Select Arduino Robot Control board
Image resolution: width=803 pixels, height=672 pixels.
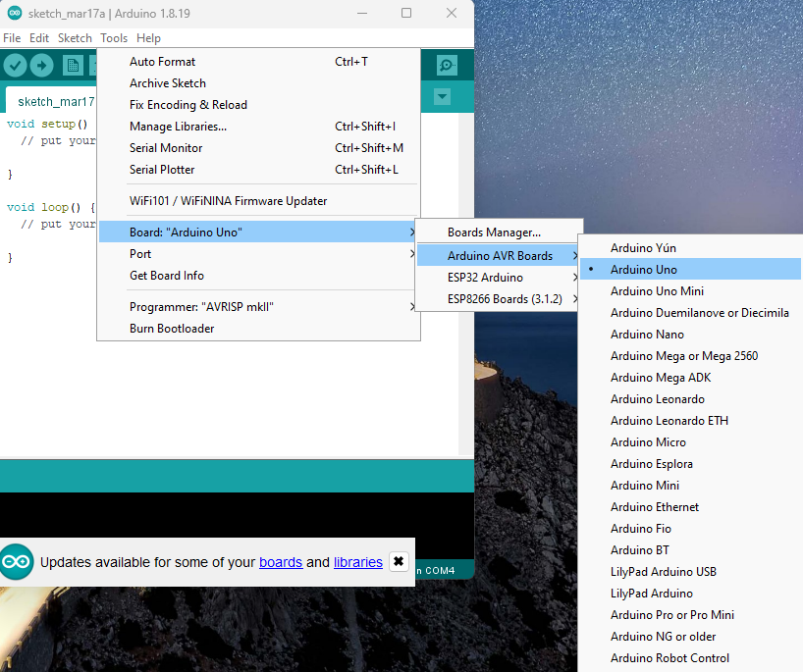click(x=690, y=658)
